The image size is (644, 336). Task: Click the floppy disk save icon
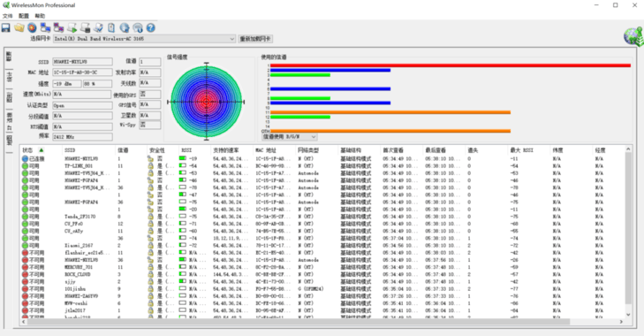coord(6,28)
